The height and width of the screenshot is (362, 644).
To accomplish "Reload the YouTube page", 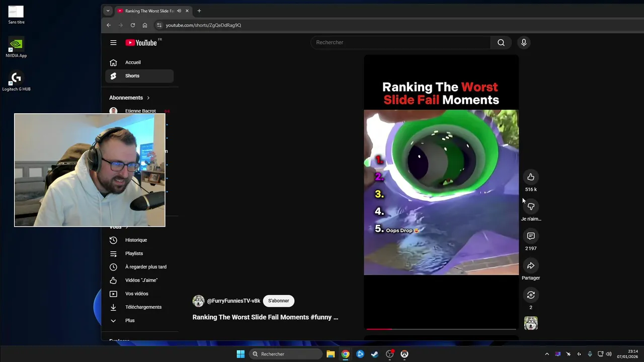I will 133,25.
